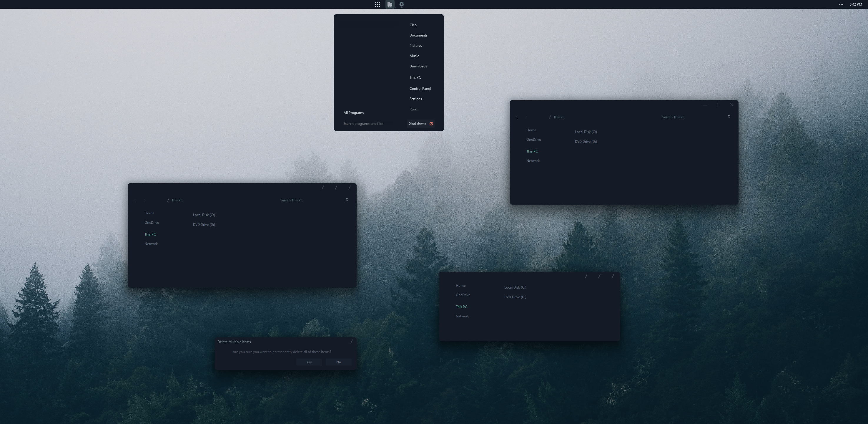Click the search magnifier in left explorer window

(x=347, y=200)
